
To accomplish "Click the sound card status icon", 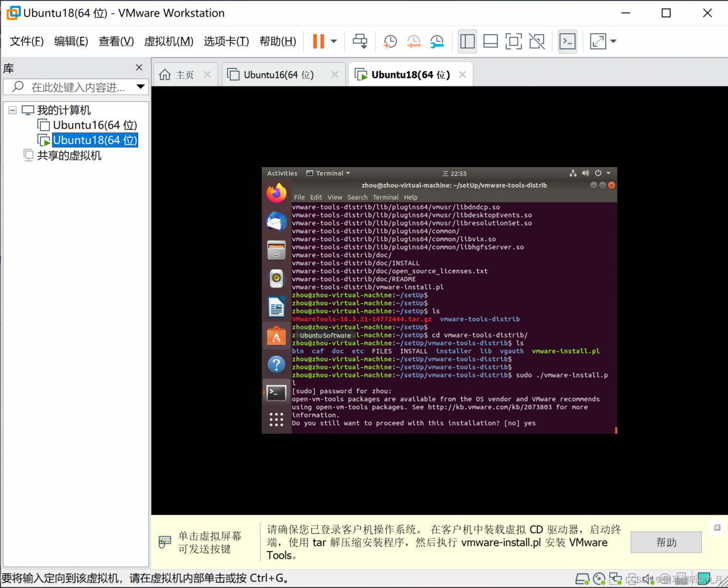I will pos(648,579).
